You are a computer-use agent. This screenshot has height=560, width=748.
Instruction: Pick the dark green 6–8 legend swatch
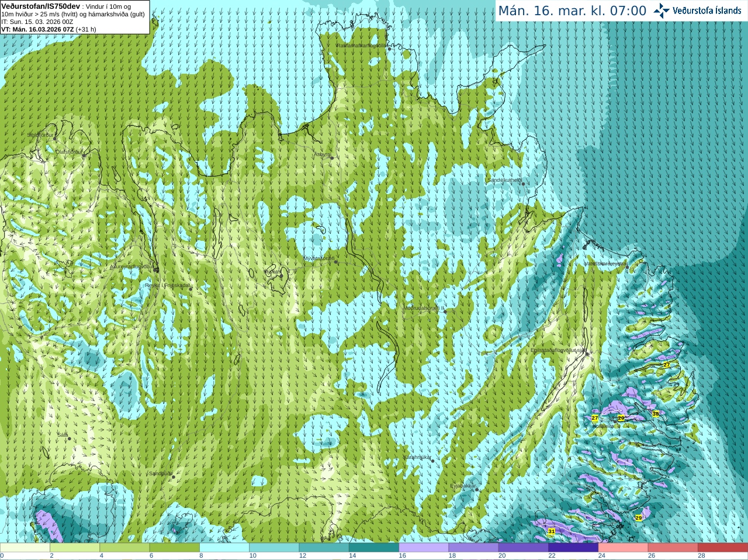coord(175,548)
